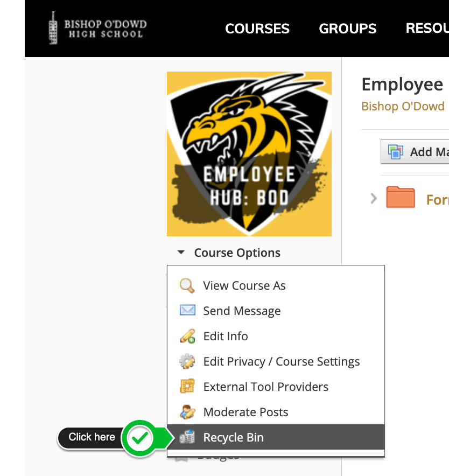
Task: Open the Recycle Bin menu entry
Action: coord(276,437)
